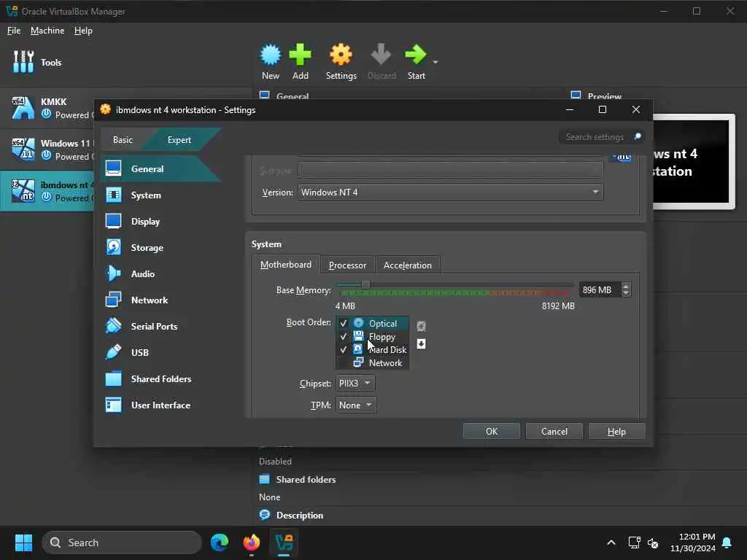Check Network in Boot Order
The width and height of the screenshot is (747, 560).
point(343,363)
